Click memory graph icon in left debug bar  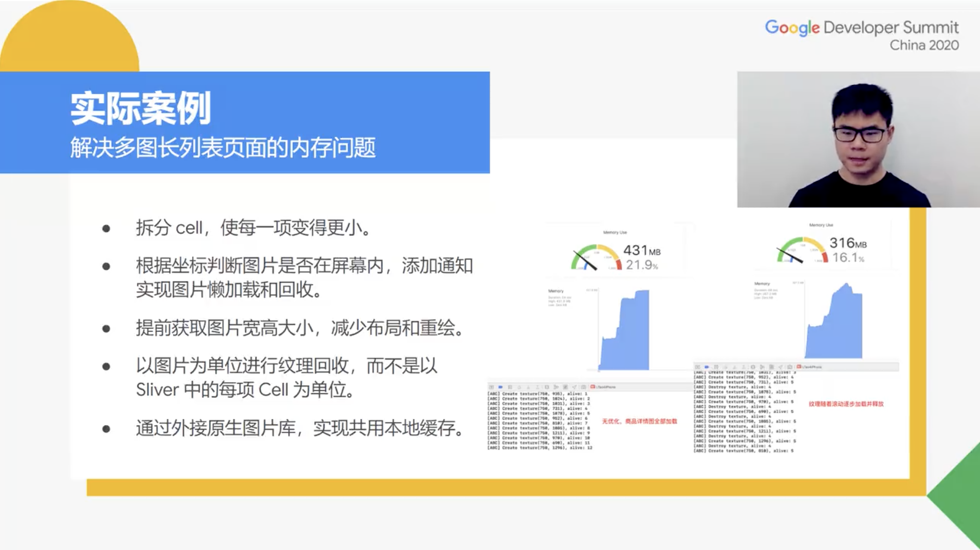point(556,387)
